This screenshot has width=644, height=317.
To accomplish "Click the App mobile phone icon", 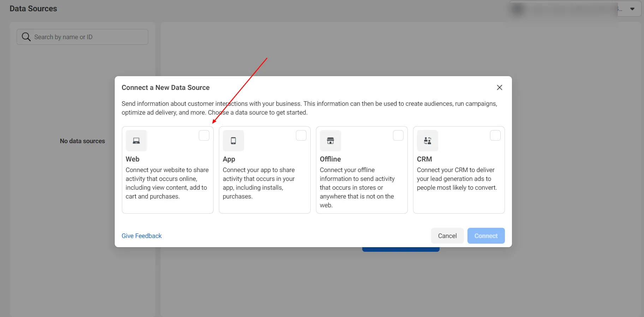I will 233,141.
